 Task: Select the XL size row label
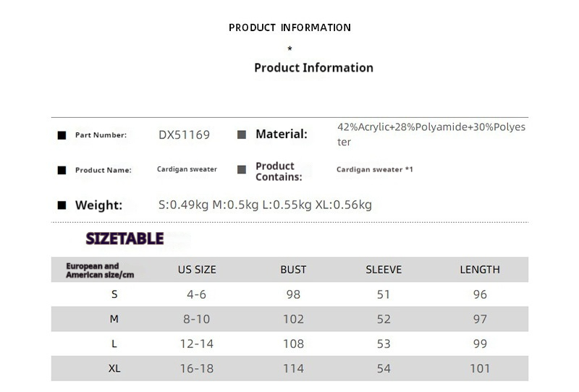[114, 368]
